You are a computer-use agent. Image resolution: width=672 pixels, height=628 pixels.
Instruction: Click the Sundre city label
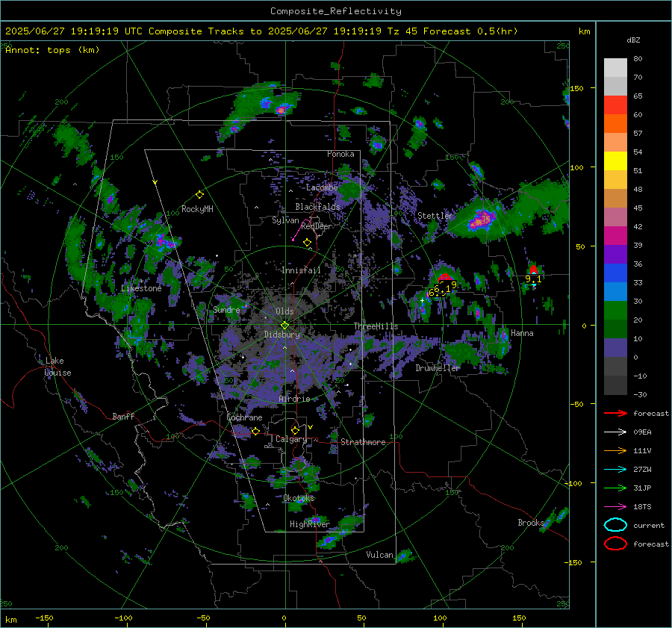(226, 310)
